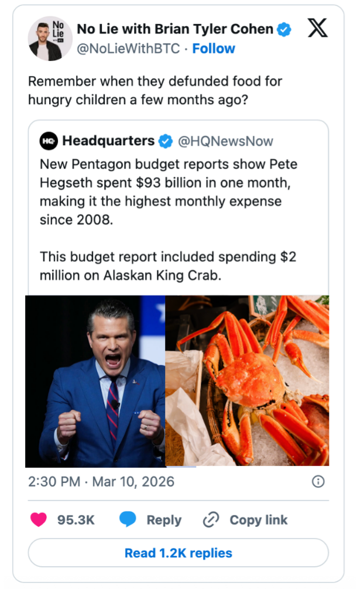Like the tweet using the heart icon
364x589 pixels.
38,519
